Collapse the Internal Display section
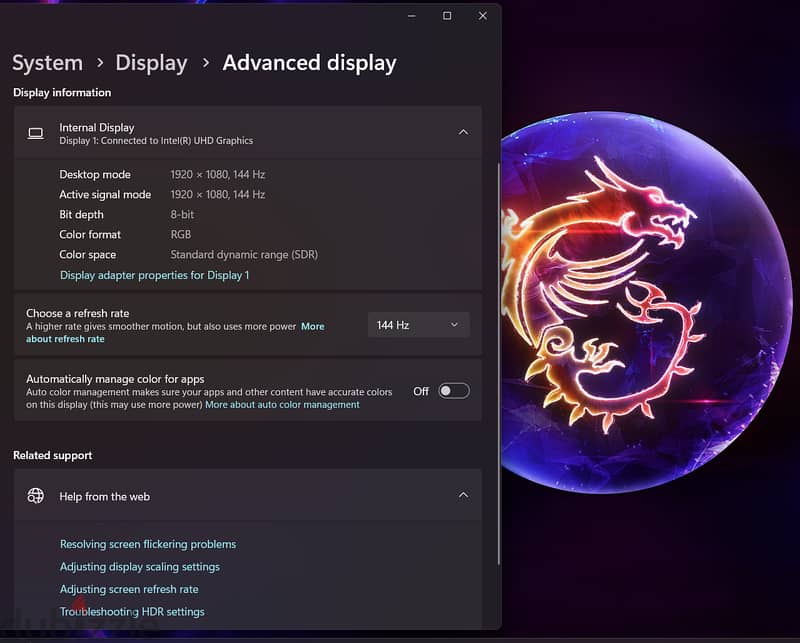The height and width of the screenshot is (643, 800). 463,133
